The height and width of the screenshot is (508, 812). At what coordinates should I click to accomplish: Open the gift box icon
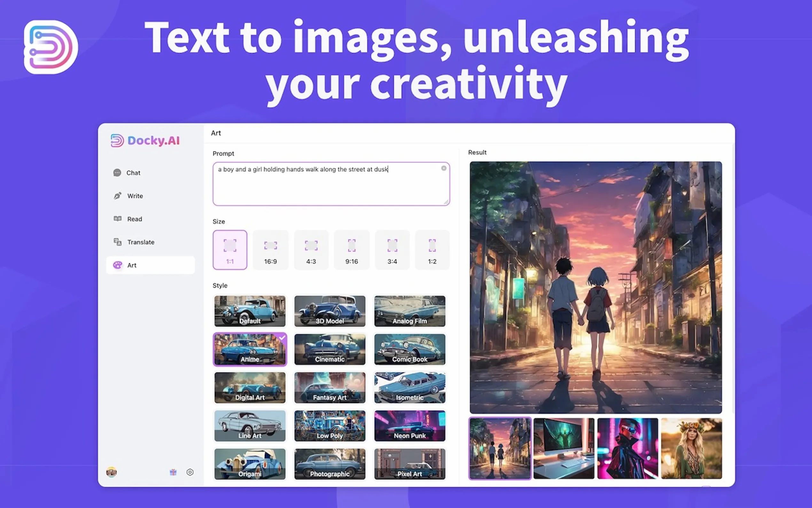pyautogui.click(x=173, y=472)
